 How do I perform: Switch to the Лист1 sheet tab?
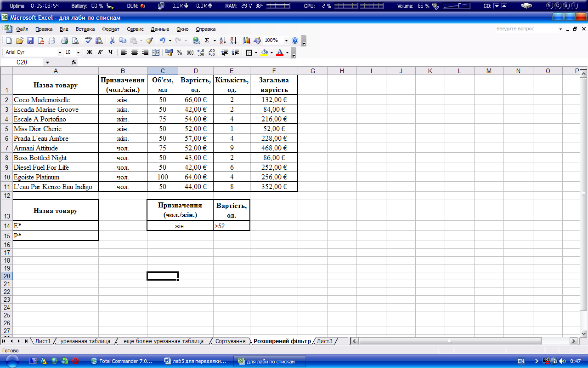[43, 341]
